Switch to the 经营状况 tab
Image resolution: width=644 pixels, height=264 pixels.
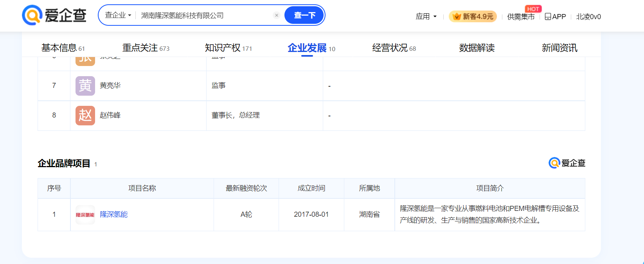click(394, 48)
